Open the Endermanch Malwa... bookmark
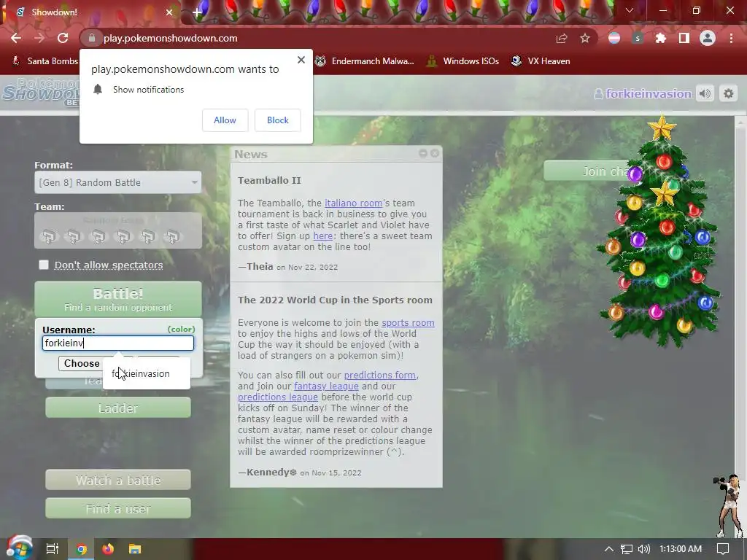747x560 pixels. 365,61
